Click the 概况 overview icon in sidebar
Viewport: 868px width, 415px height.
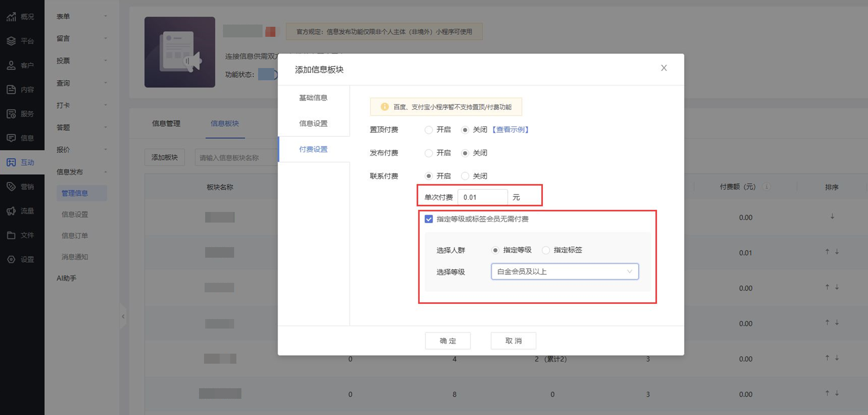[11, 17]
